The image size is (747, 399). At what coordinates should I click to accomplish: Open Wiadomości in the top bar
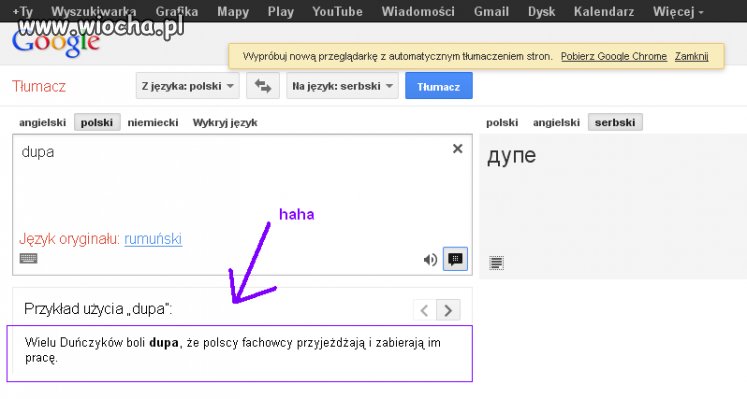click(418, 11)
